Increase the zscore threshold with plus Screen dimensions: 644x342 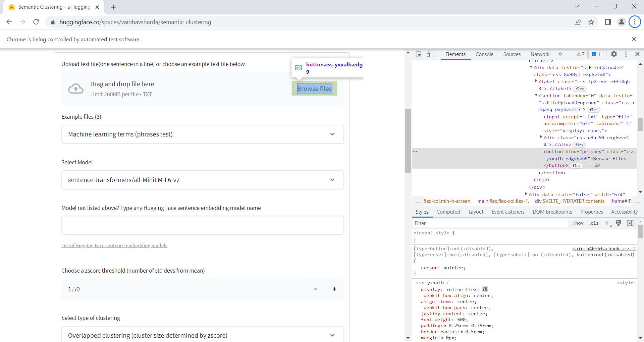click(x=334, y=289)
